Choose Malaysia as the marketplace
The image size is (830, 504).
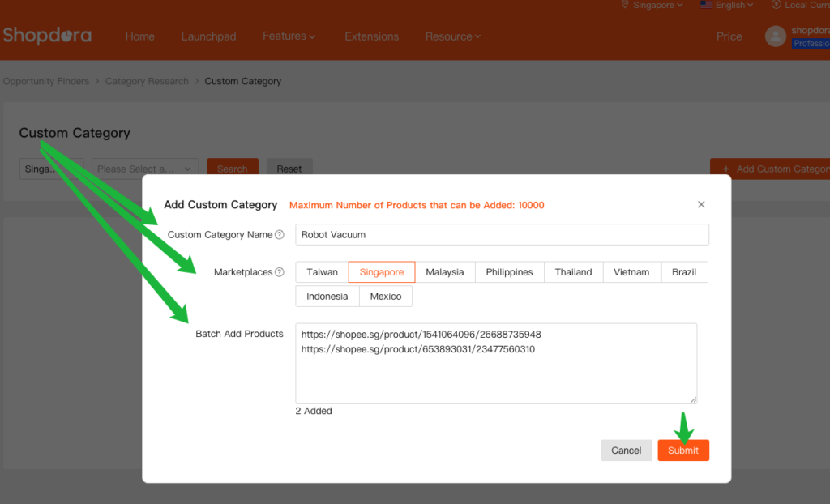445,272
